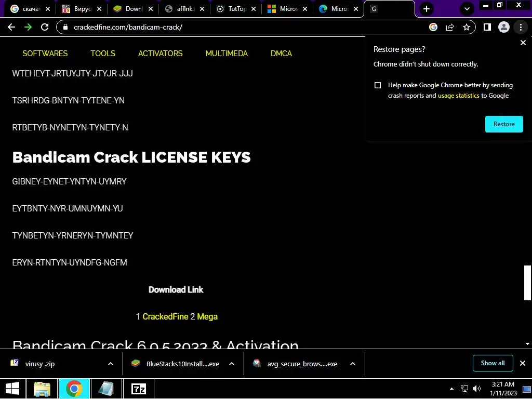Viewport: 532px width, 399px height.
Task: Open File Explorer from the taskbar
Action: [42, 389]
